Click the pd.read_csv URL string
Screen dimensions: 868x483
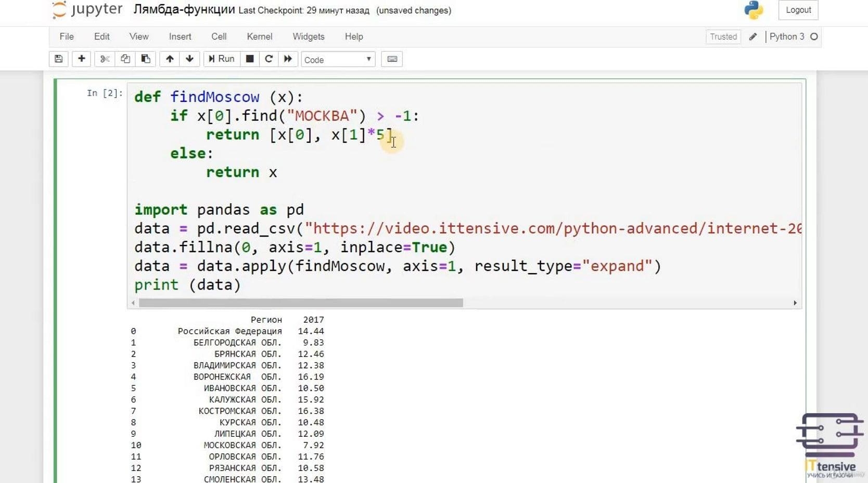point(553,228)
